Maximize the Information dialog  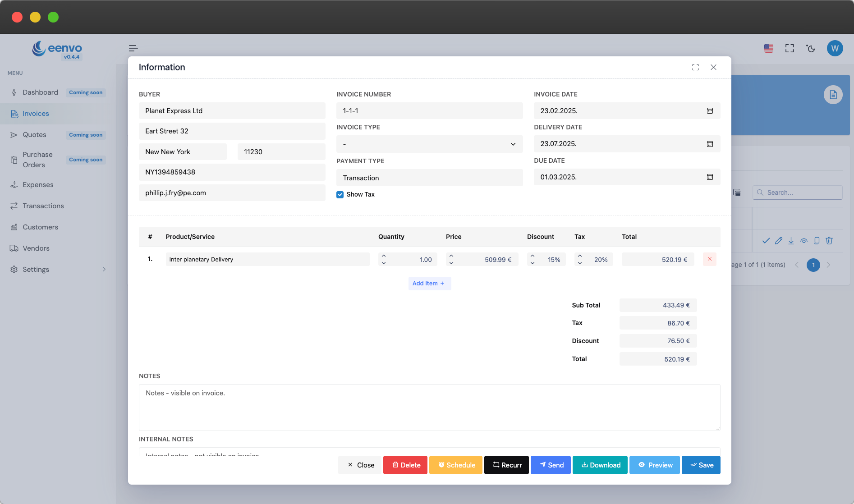(695, 67)
